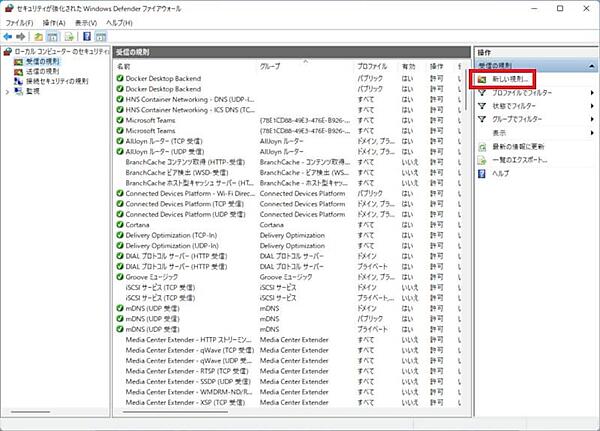Screen dimensions: 600x431
Task: Select Delivery Optimization (UDP-In) rule
Action: click(172, 246)
